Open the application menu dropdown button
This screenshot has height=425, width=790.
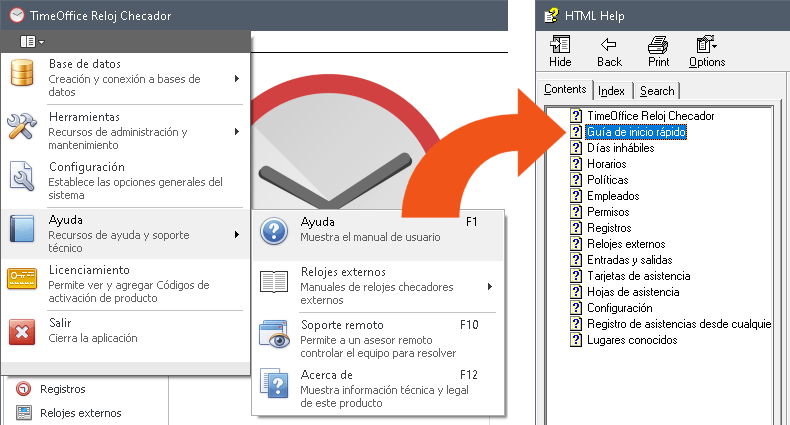pos(32,42)
